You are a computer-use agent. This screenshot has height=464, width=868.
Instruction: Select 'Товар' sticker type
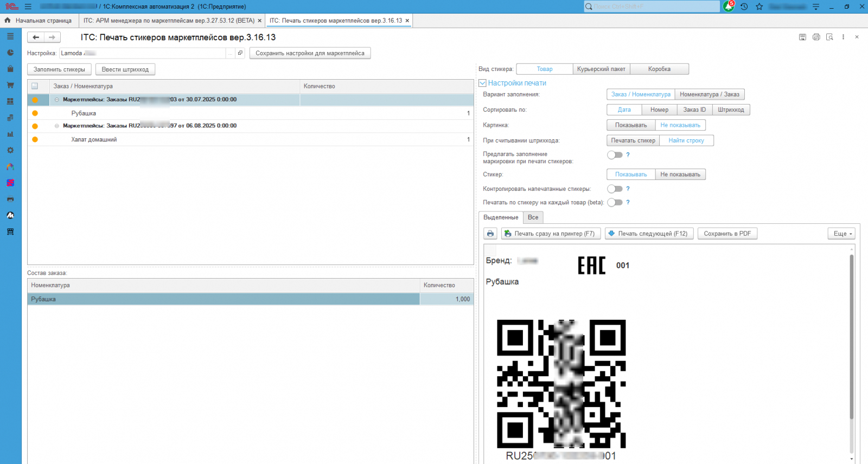pos(545,69)
